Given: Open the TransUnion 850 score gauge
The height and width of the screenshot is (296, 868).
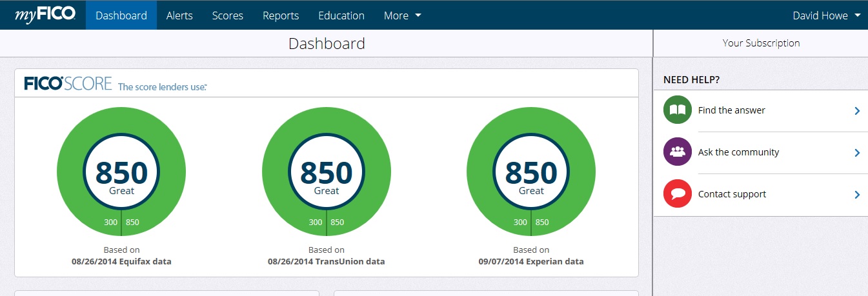Looking at the screenshot, I should pyautogui.click(x=326, y=173).
